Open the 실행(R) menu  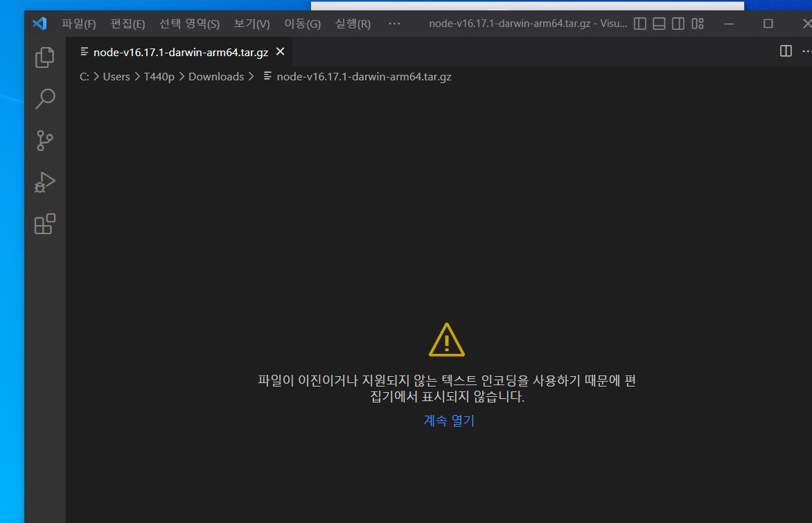pos(353,24)
